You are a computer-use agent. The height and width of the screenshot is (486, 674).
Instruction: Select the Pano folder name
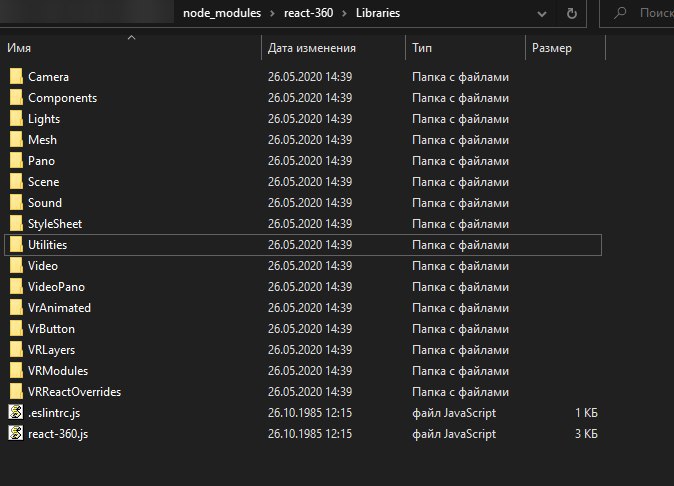[41, 161]
